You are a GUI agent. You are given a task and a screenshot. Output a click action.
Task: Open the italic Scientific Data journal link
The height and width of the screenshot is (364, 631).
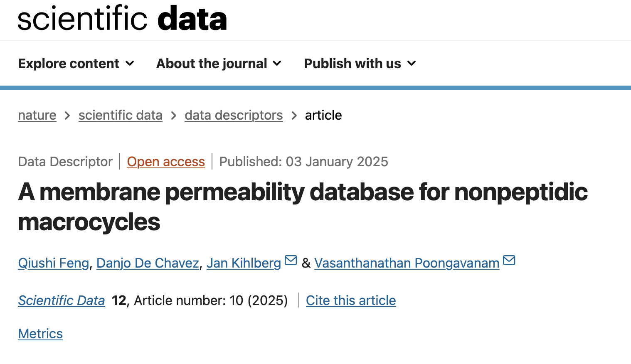click(x=62, y=300)
